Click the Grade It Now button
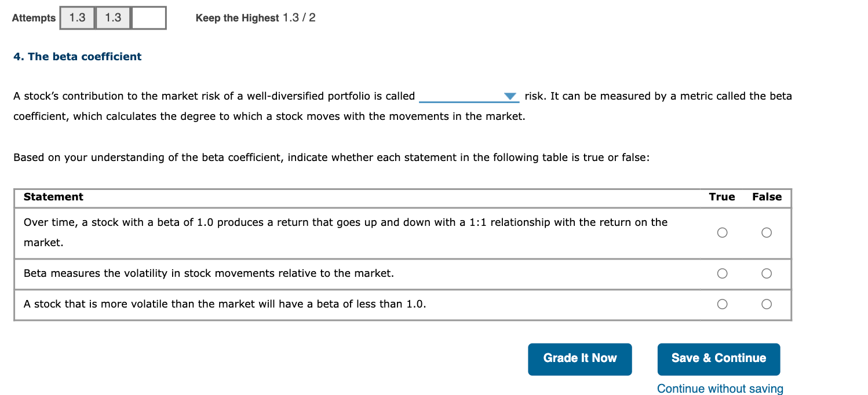The height and width of the screenshot is (395, 868). pyautogui.click(x=579, y=359)
